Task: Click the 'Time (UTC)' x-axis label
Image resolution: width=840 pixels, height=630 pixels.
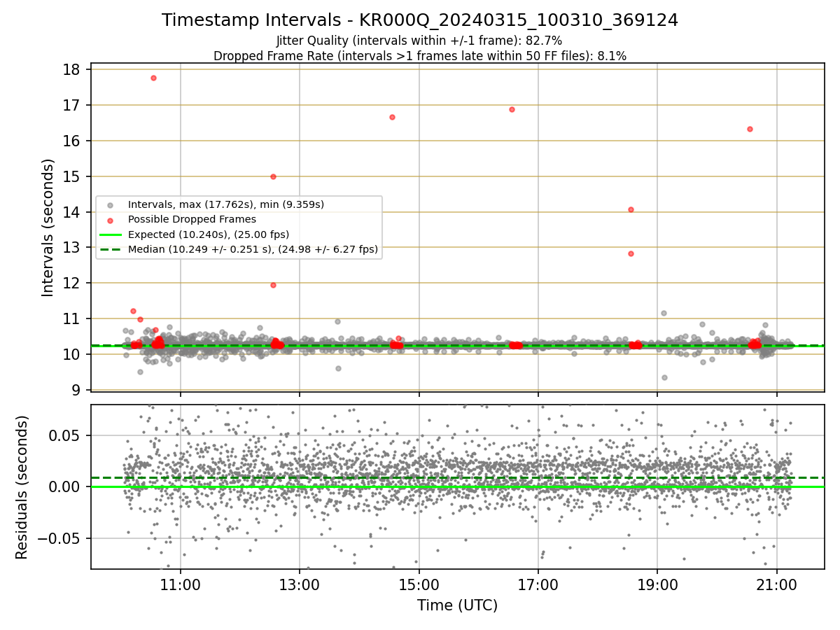Action: [458, 605]
